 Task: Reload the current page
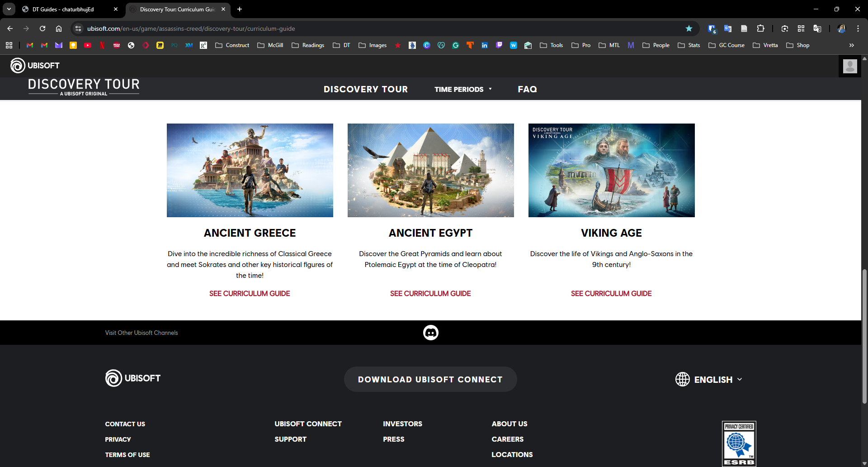coord(42,29)
